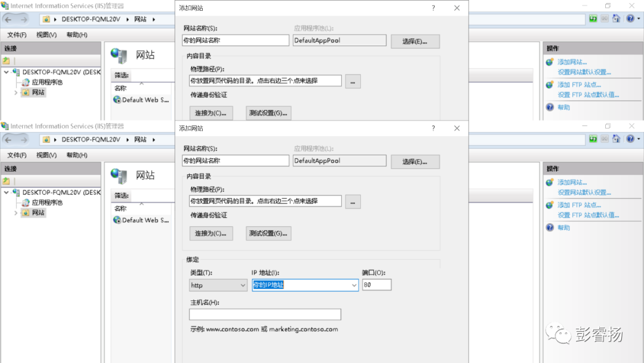Open arrow after DESKTOP-FQML20V in lower address bar
Screen dimensions: 644x363
(128, 140)
